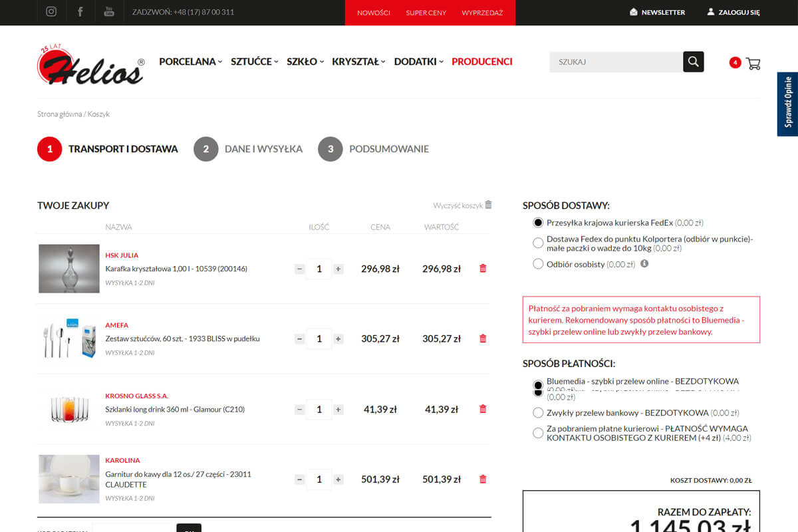Viewport: 798px width, 532px height.
Task: Open the shopping cart icon
Action: pos(753,63)
